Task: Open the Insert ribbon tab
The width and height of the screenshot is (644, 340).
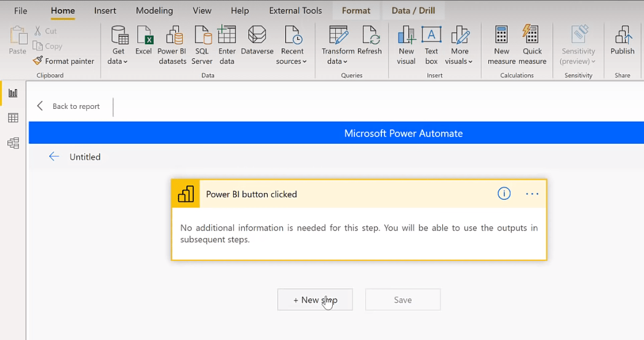Action: [105, 10]
